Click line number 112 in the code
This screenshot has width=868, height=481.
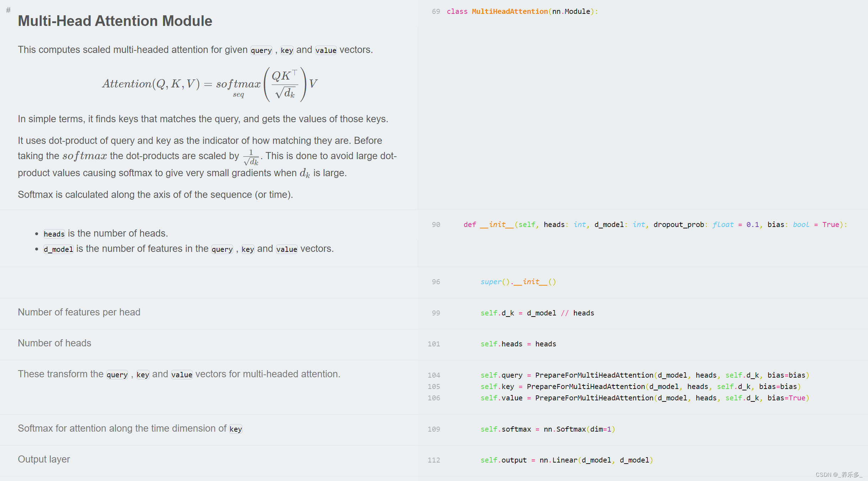[433, 460]
